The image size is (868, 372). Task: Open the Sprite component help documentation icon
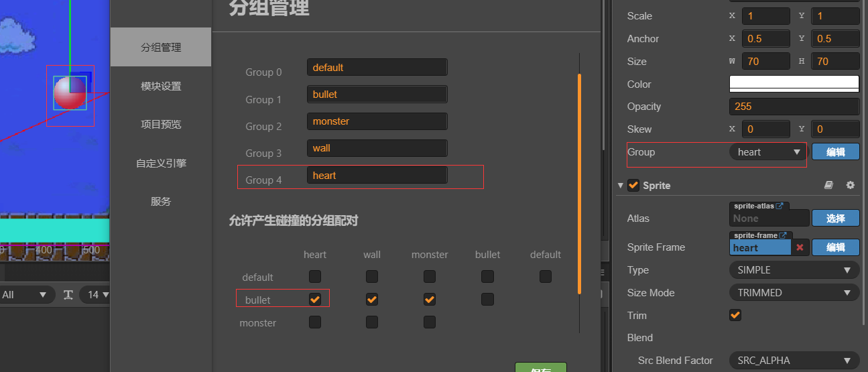click(x=828, y=185)
